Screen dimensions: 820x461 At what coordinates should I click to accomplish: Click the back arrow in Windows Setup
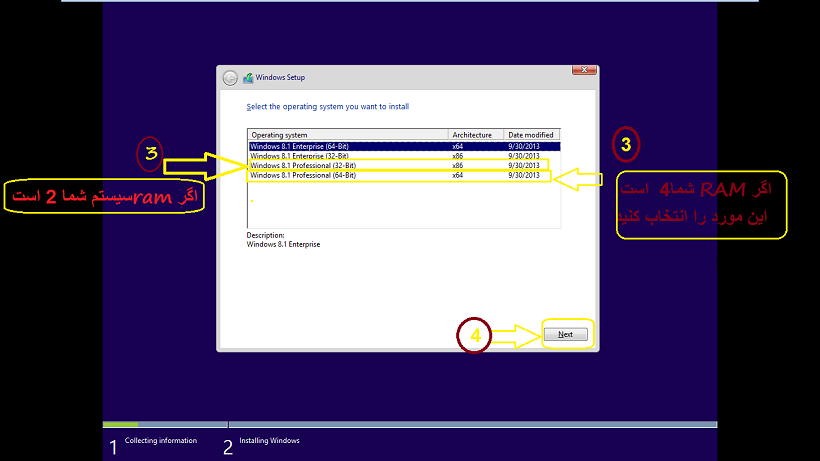230,78
